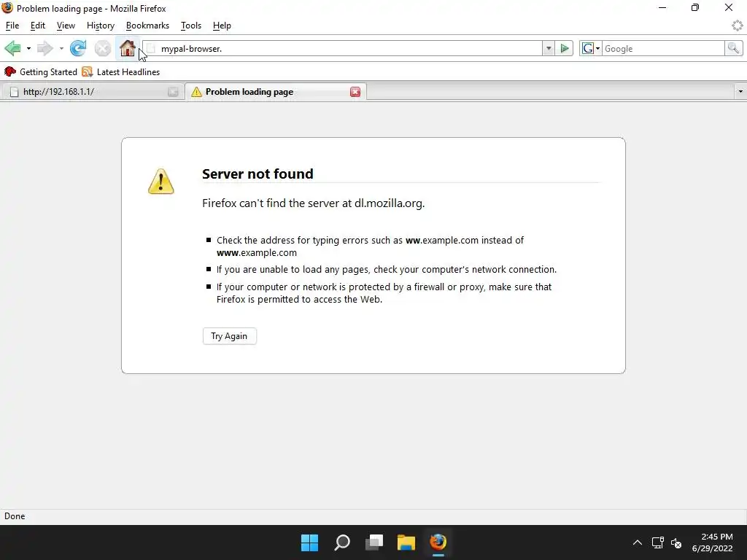This screenshot has height=560, width=747.
Task: Open the Windows Start menu
Action: [309, 542]
